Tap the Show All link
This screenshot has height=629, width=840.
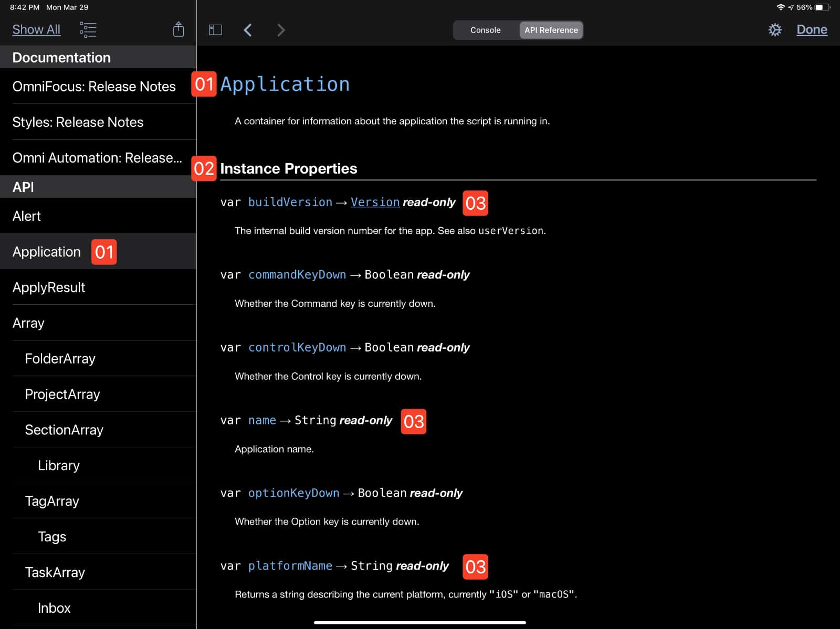pos(36,29)
